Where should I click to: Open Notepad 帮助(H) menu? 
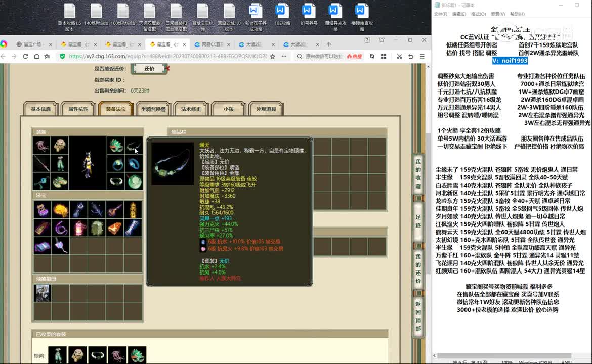click(517, 14)
